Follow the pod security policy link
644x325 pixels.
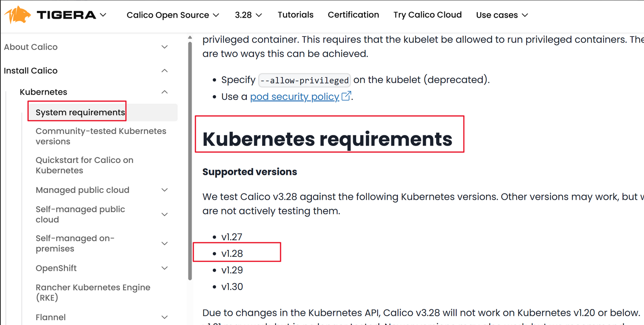295,97
